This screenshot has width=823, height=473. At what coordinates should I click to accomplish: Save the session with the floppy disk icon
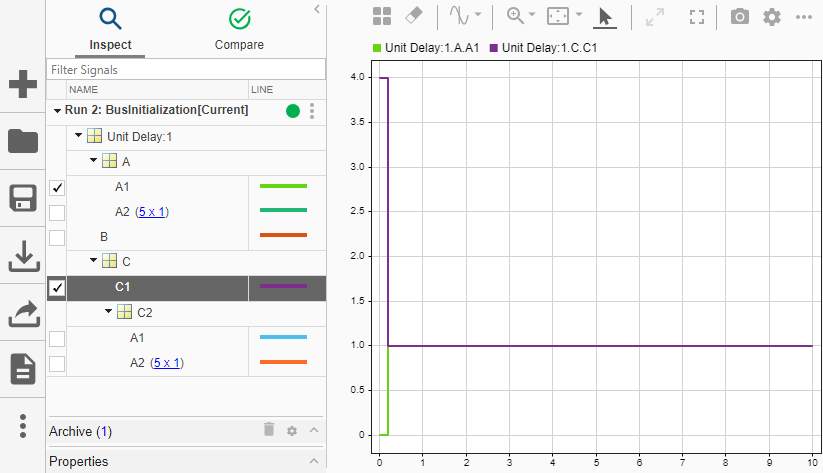pyautogui.click(x=23, y=198)
